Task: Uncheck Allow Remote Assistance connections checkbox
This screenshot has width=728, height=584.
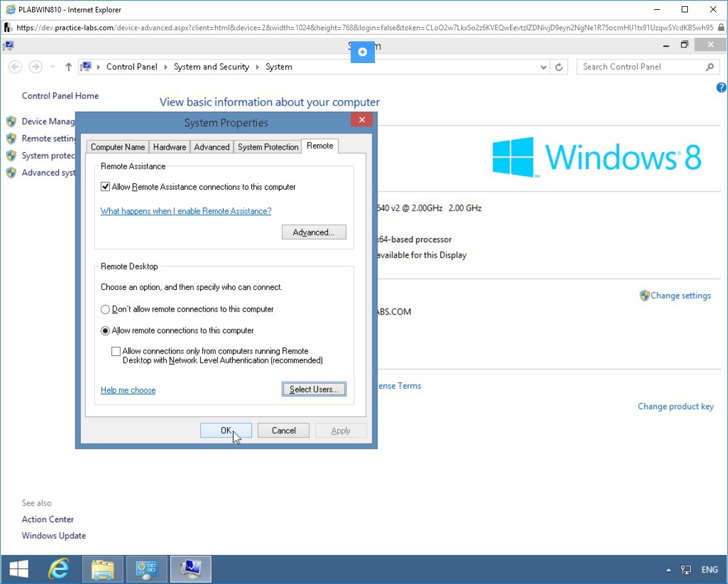Action: [106, 187]
